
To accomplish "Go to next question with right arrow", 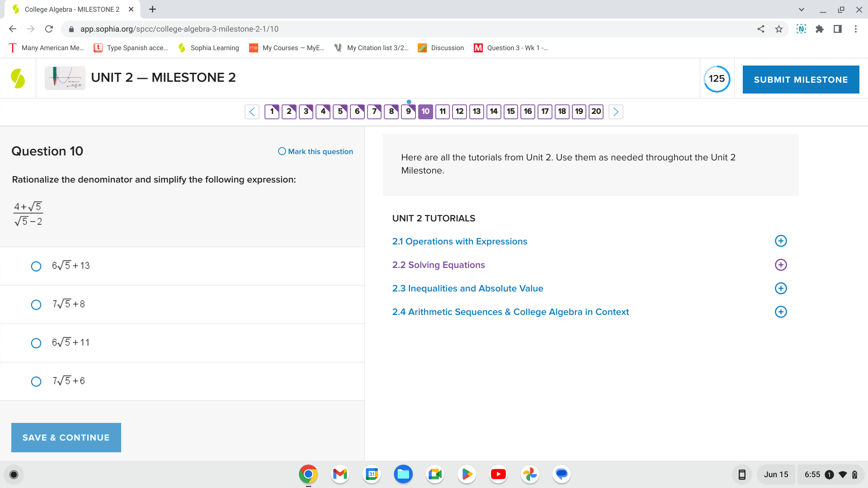I will pos(615,112).
